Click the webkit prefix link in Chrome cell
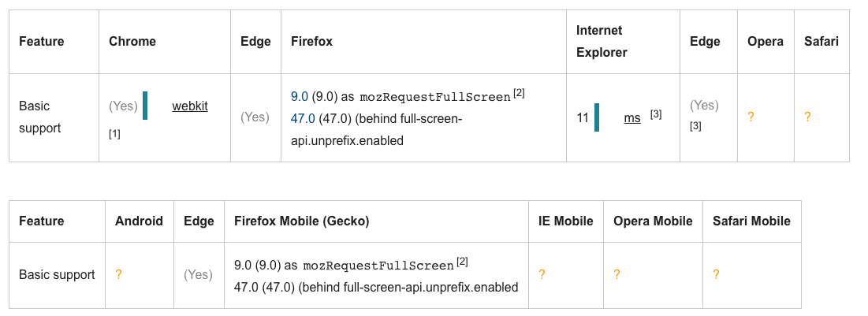This screenshot has width=868, height=316. click(x=190, y=106)
